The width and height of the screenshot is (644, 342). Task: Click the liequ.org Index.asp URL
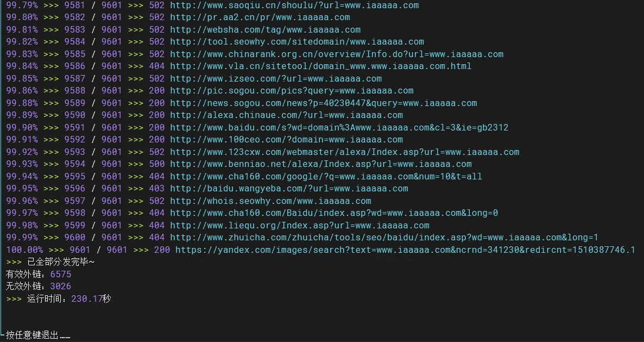click(300, 225)
